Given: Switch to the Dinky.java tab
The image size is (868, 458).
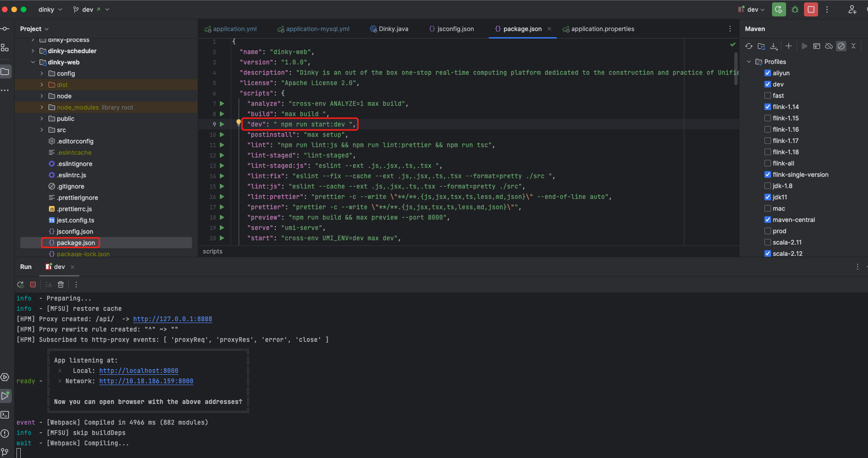Looking at the screenshot, I should (x=393, y=29).
